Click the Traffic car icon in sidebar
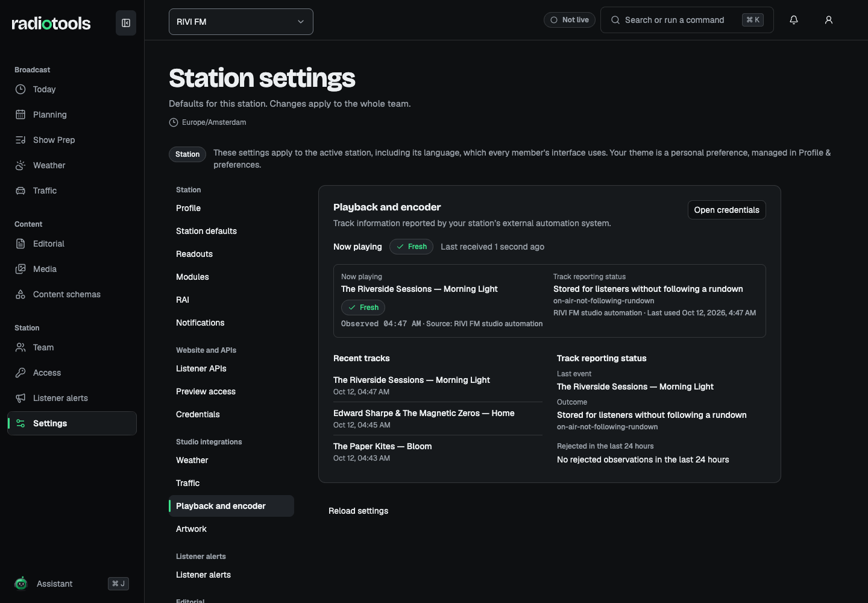 (x=20, y=191)
